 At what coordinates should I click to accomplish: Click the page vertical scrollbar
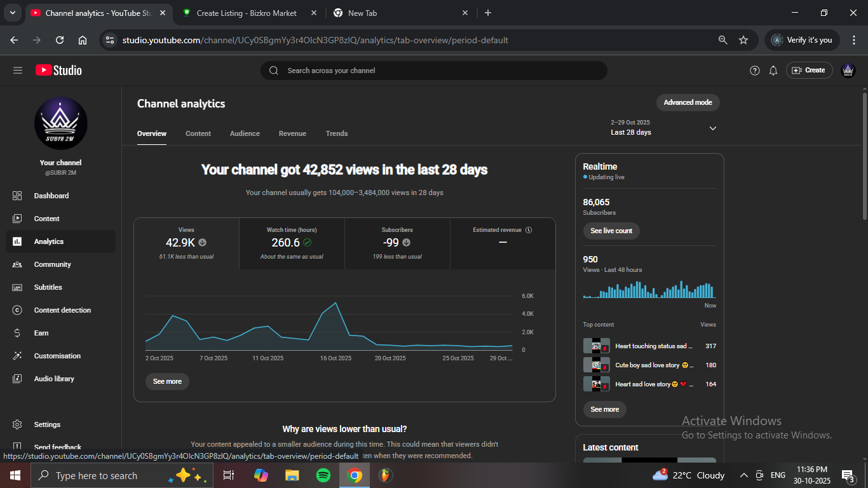864,156
